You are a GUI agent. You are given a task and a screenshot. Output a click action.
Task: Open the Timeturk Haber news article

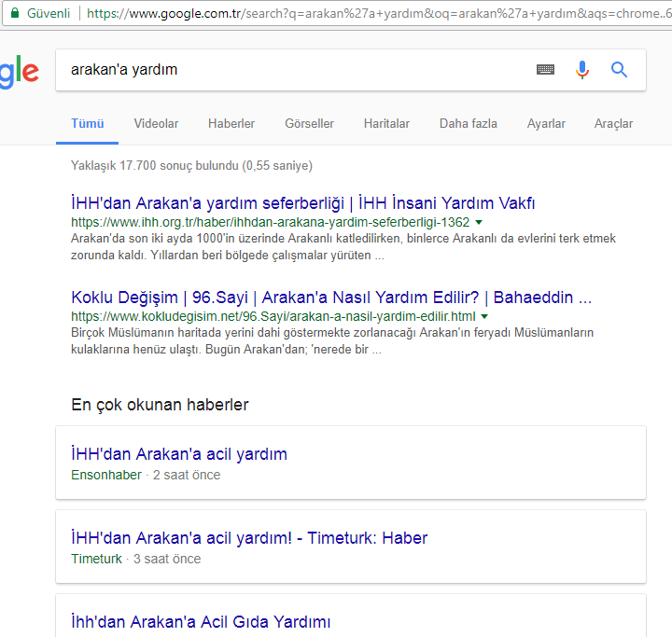coord(249,538)
